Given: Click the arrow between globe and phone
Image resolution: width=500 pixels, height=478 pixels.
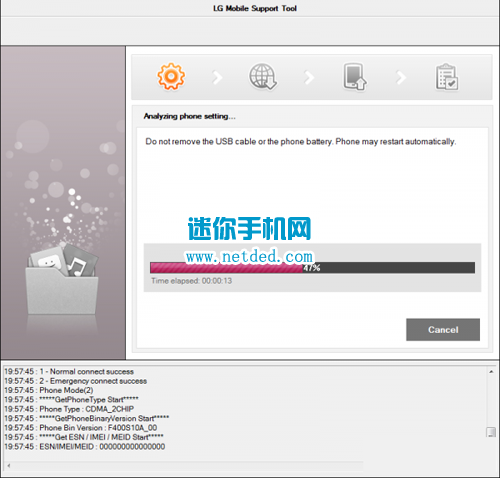Looking at the screenshot, I should coord(309,77).
